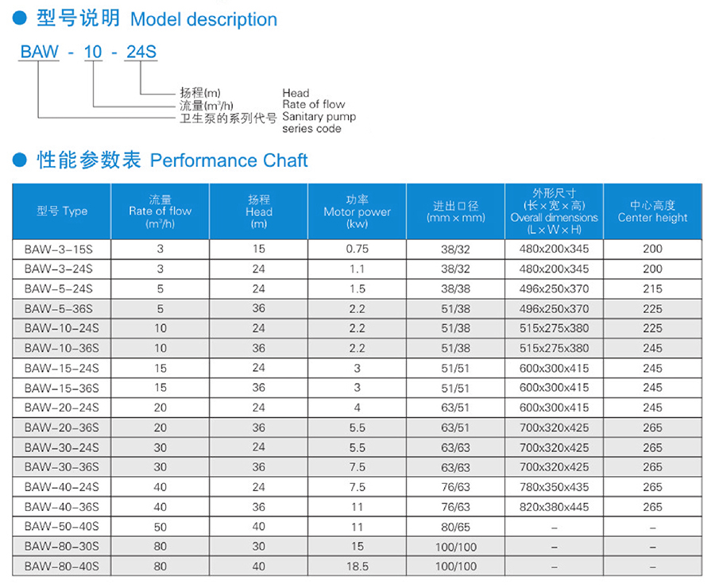Screen dimensions: 715x588
Task: Click the underlined 24S in model example
Action: [x=141, y=53]
